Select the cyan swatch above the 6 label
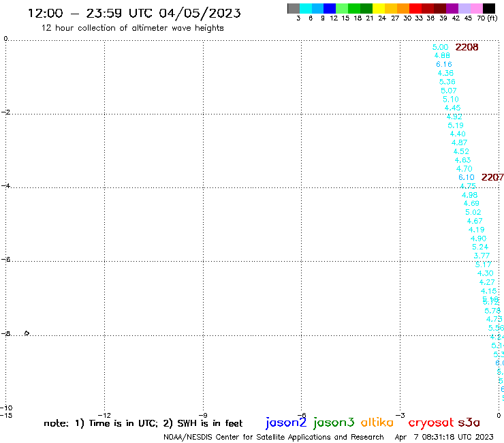Screen dimensions: 504x443 point(306,8)
